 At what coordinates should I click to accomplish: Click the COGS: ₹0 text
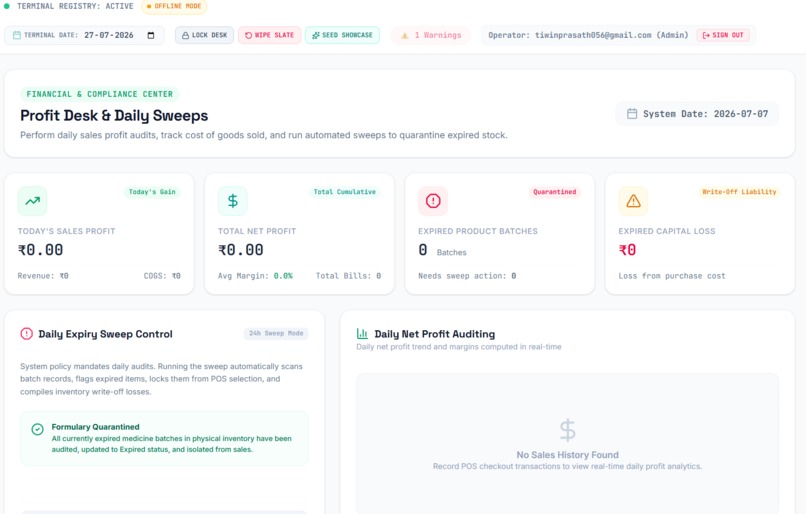(x=162, y=276)
